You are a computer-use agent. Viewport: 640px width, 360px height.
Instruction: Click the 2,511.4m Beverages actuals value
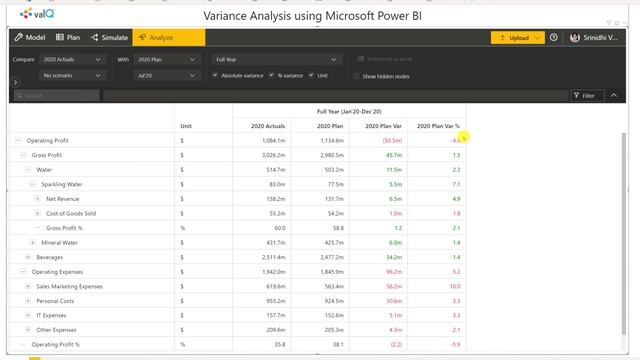pyautogui.click(x=273, y=257)
